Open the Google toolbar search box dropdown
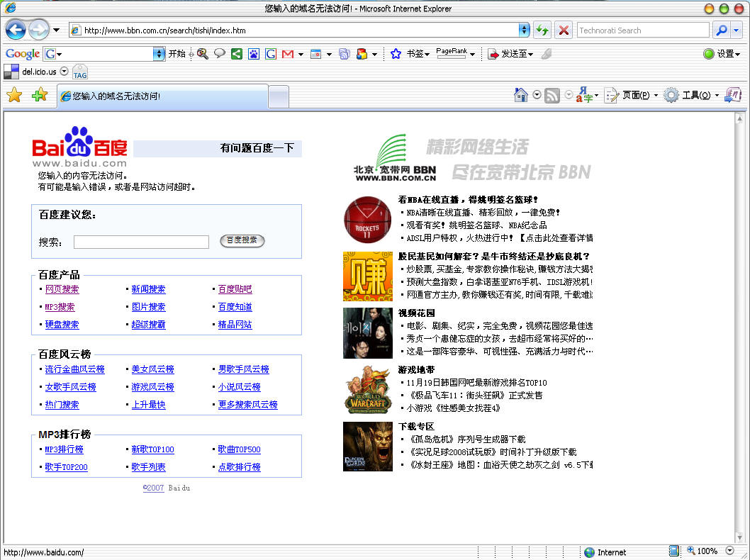The image size is (750, 560). pos(159,54)
